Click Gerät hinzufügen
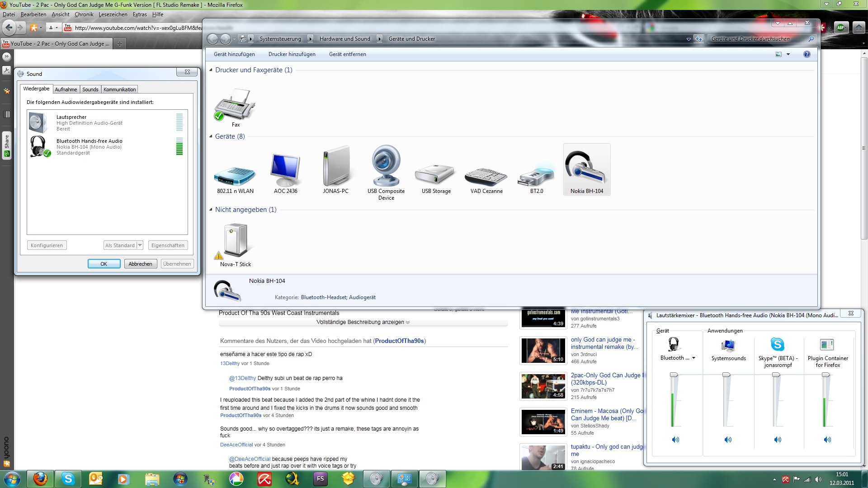The width and height of the screenshot is (868, 488). coord(234,54)
